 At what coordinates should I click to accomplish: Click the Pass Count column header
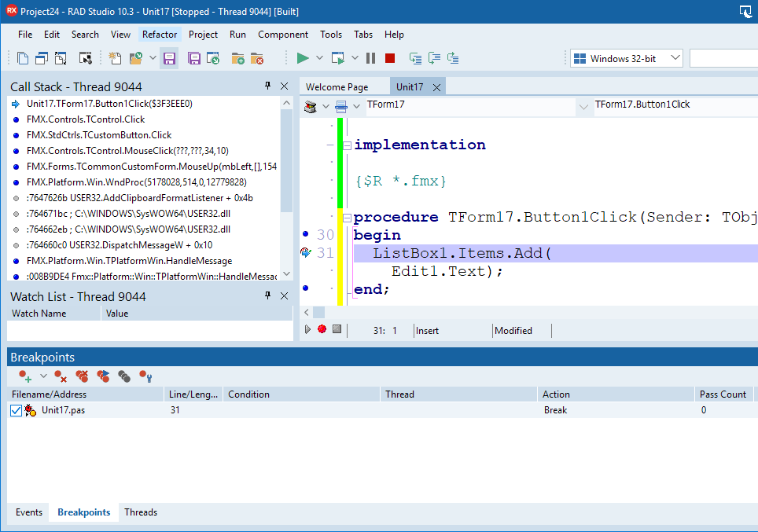tap(723, 394)
